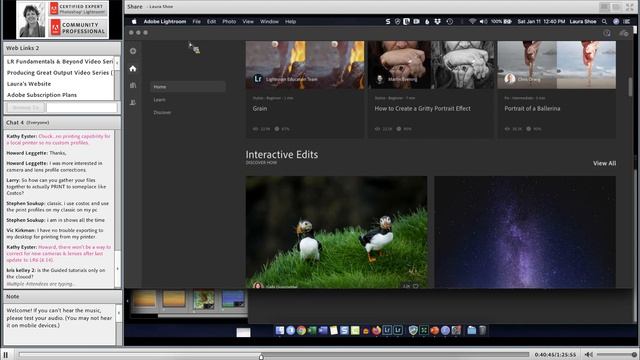
Task: Click the Web Links URL input field
Action: [82, 108]
